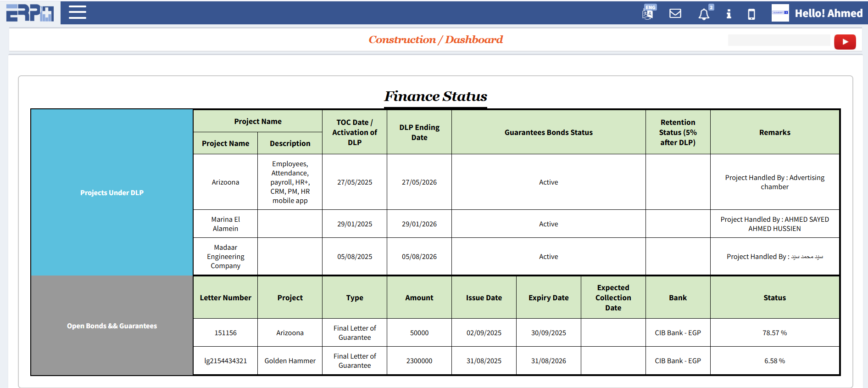Open the mail envelope inbox icon
The height and width of the screenshot is (388, 868).
675,13
